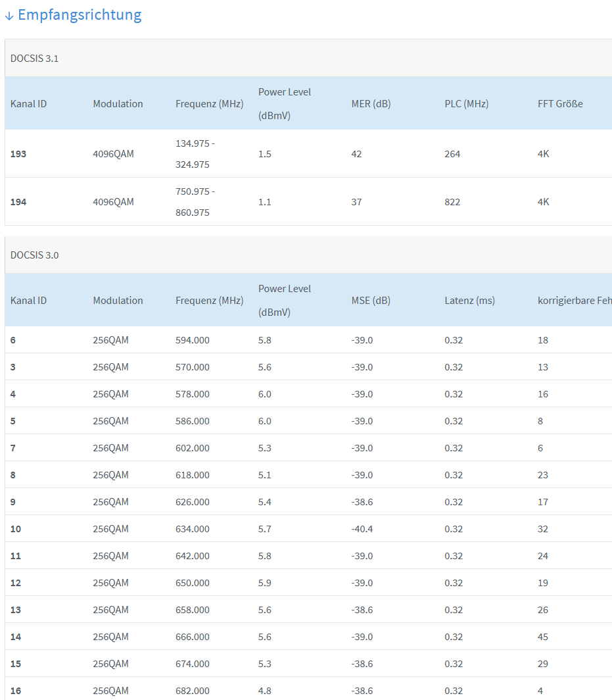
Task: Select frequency range 750.975 - 860.975
Action: 195,202
